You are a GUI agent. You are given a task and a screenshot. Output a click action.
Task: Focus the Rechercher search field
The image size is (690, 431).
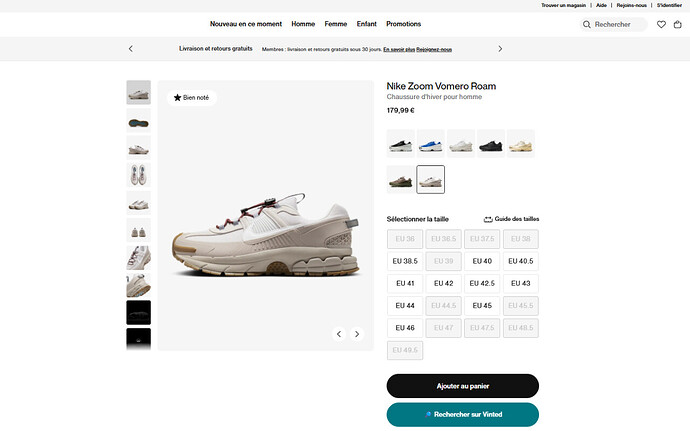[x=614, y=25]
